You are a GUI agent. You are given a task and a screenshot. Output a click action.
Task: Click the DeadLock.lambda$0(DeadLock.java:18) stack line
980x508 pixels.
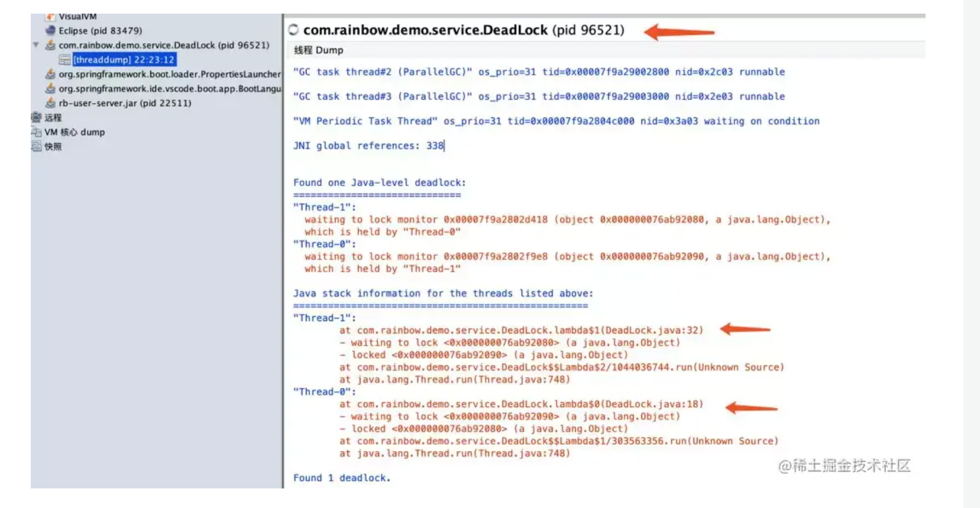point(521,404)
